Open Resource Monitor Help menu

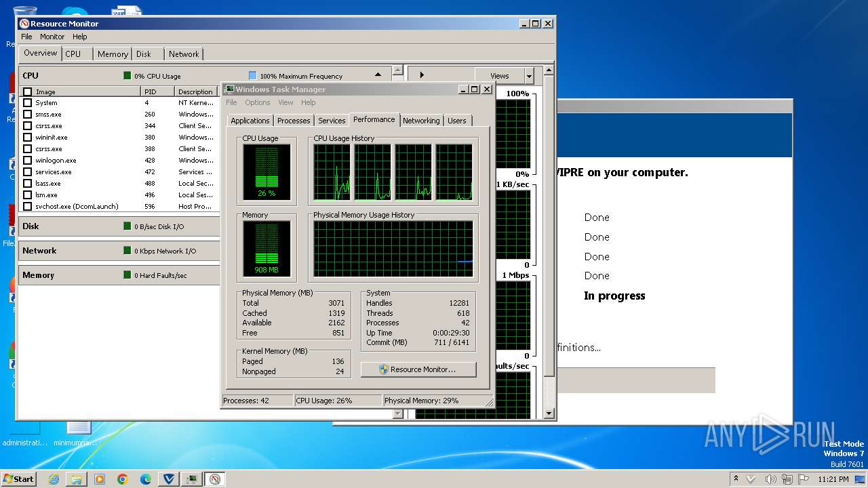(x=79, y=37)
